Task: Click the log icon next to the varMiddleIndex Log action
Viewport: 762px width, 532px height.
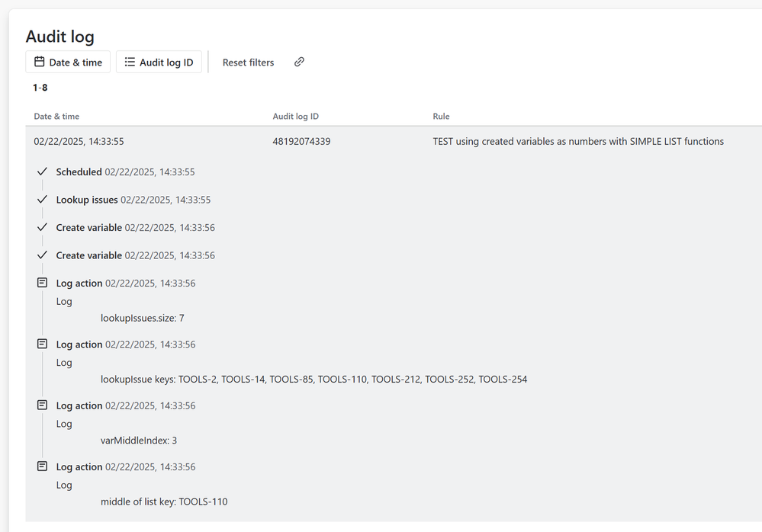Action: [x=42, y=405]
